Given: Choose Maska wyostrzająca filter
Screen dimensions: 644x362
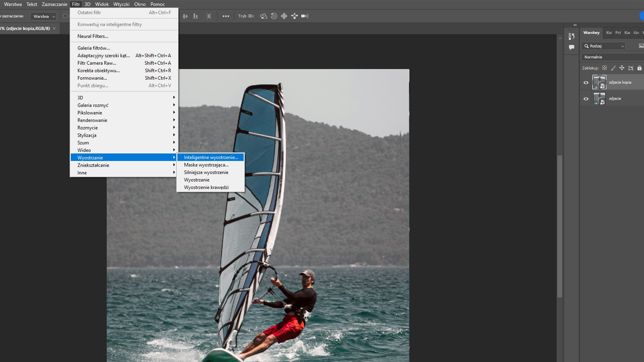Looking at the screenshot, I should (210, 165).
